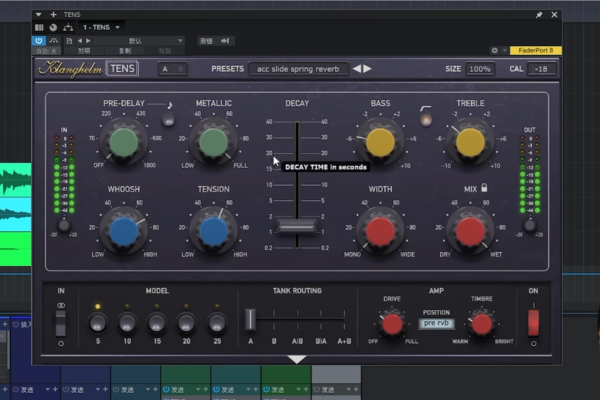Screen dimensions: 600x400
Task: Click the 自动:关 automation button
Action: coord(46,51)
